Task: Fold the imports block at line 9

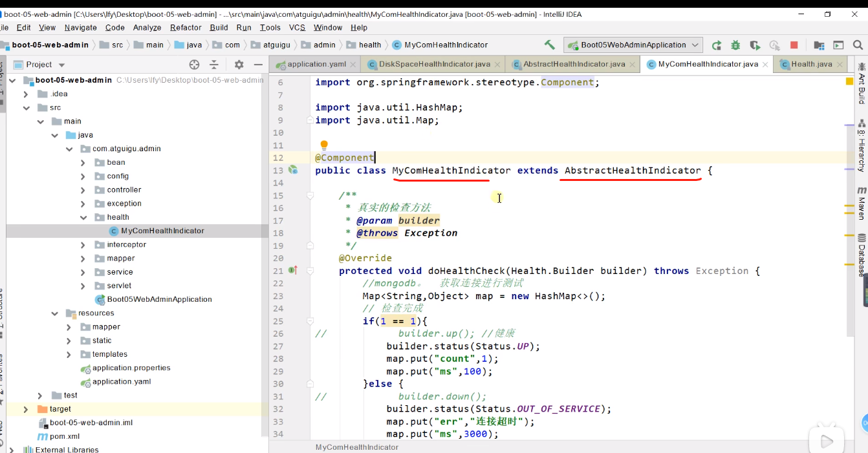Action: point(310,120)
